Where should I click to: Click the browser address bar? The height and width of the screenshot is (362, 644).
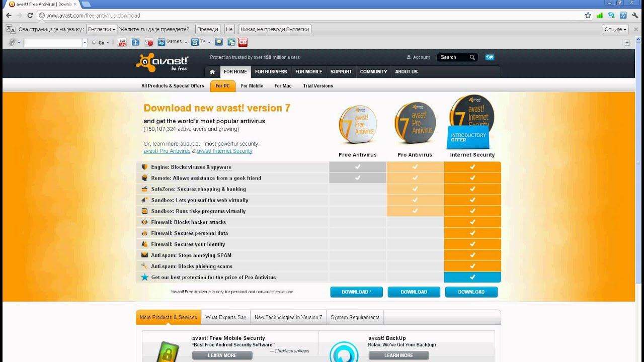point(312,16)
